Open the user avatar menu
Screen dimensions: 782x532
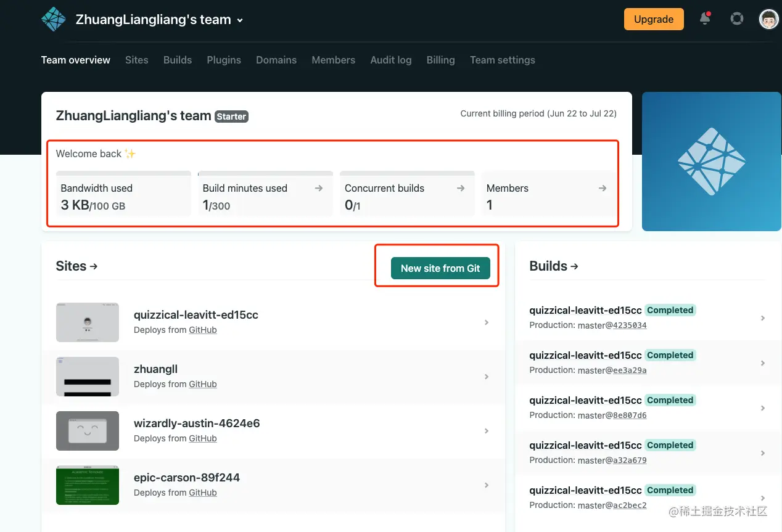click(768, 19)
